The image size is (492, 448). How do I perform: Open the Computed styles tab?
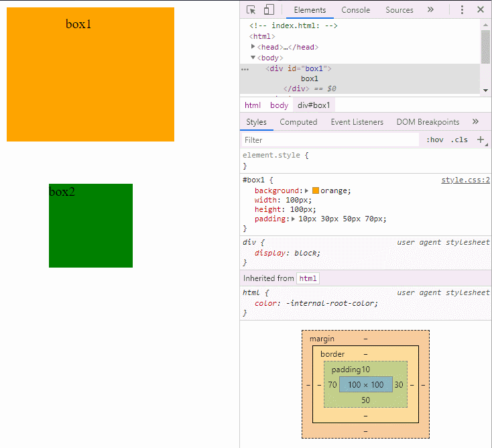(298, 122)
